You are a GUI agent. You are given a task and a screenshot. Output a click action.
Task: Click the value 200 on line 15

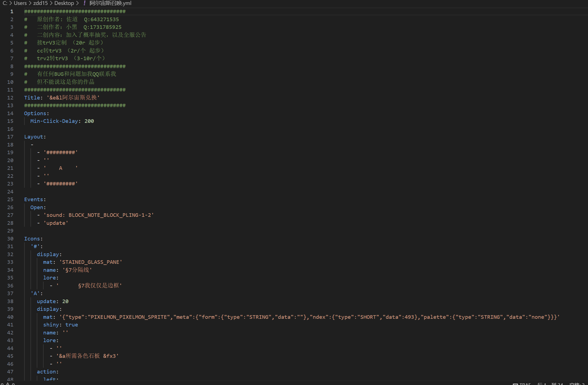click(x=89, y=121)
